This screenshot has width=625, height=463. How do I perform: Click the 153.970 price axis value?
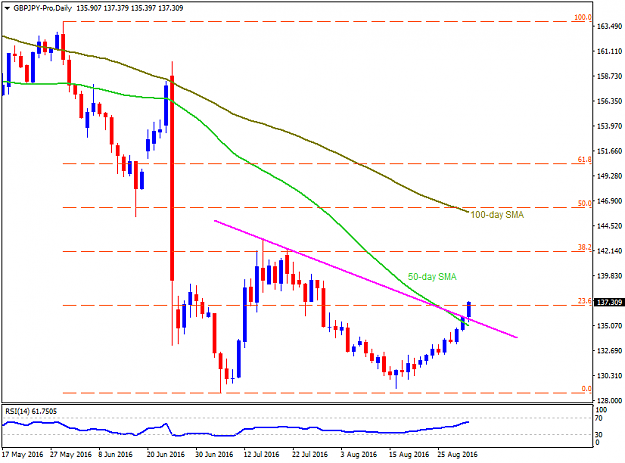point(609,126)
